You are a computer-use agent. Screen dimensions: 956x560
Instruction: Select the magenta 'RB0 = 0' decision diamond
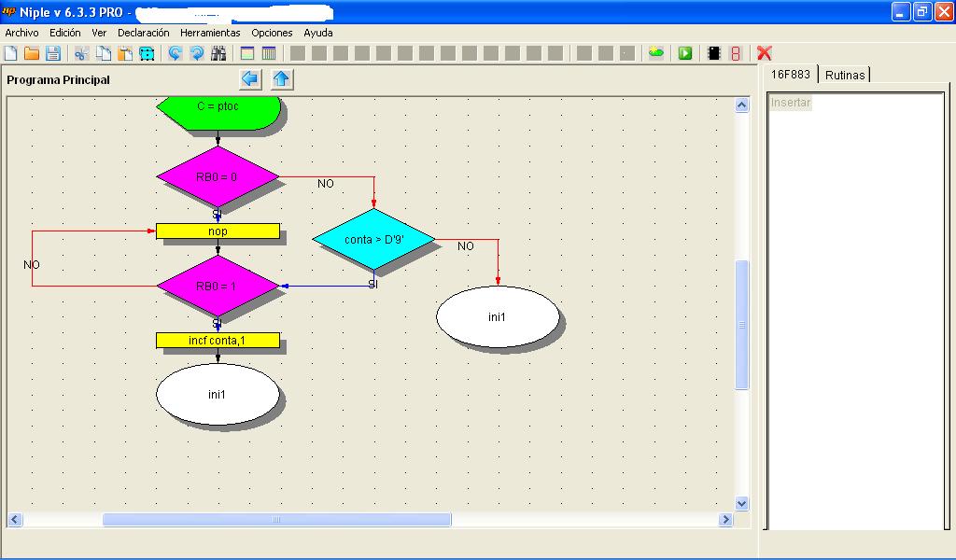pyautogui.click(x=218, y=176)
